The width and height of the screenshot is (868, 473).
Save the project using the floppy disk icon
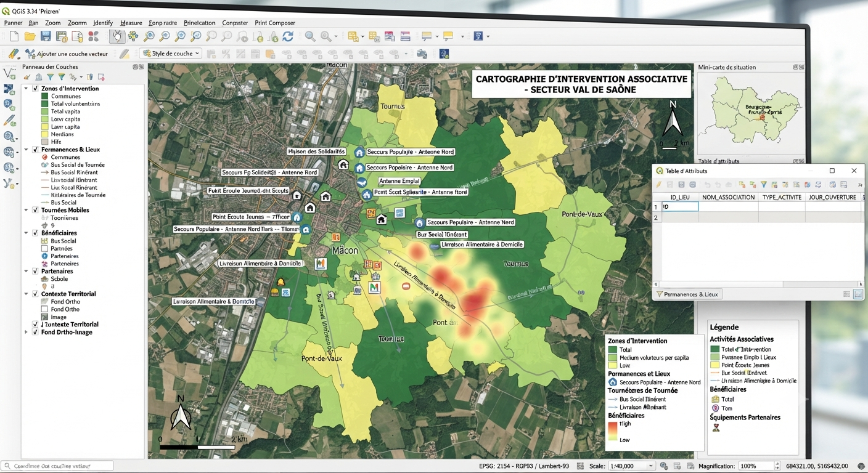pos(46,36)
